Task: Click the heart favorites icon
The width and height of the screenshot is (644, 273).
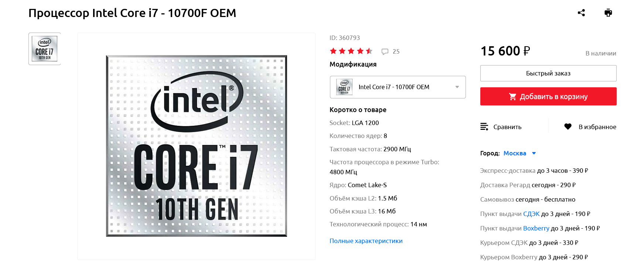Action: click(x=568, y=127)
